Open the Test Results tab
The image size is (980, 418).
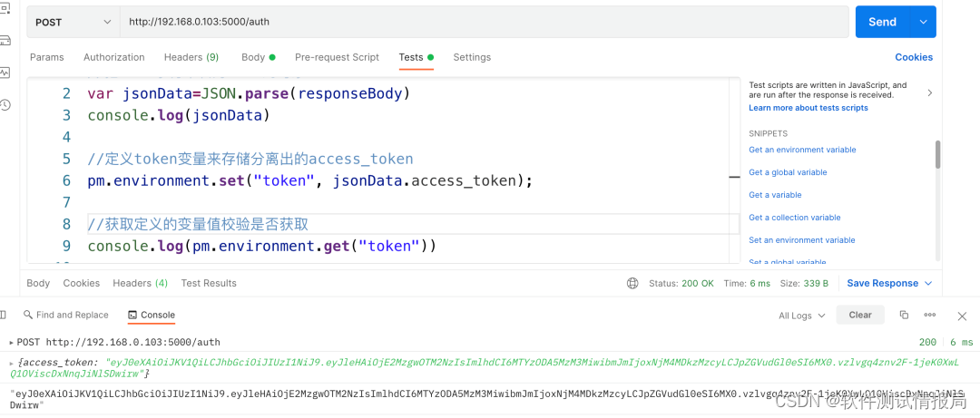click(x=209, y=283)
